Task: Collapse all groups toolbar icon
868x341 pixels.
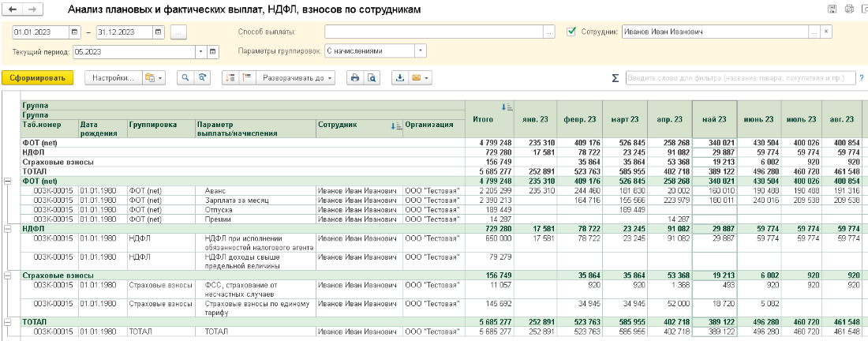Action: [x=230, y=78]
